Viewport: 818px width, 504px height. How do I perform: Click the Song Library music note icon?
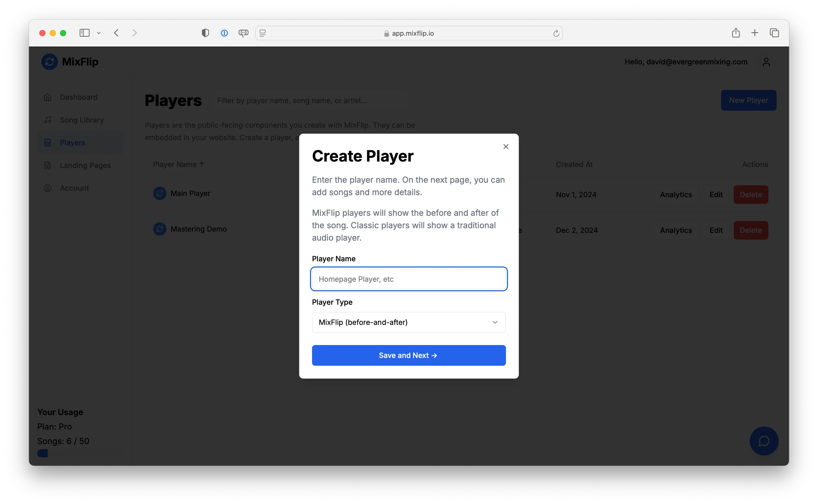point(48,120)
